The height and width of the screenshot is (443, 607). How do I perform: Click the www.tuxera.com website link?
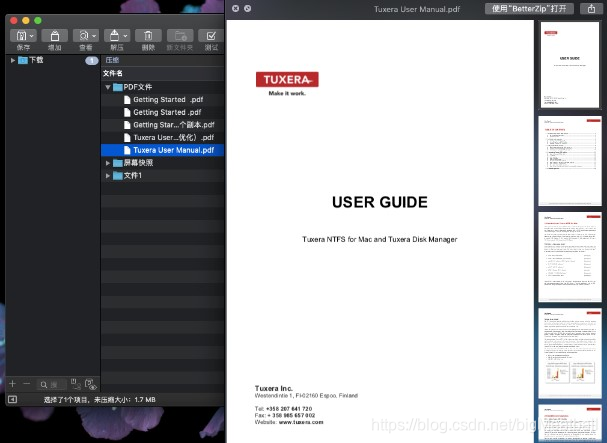[x=301, y=422]
